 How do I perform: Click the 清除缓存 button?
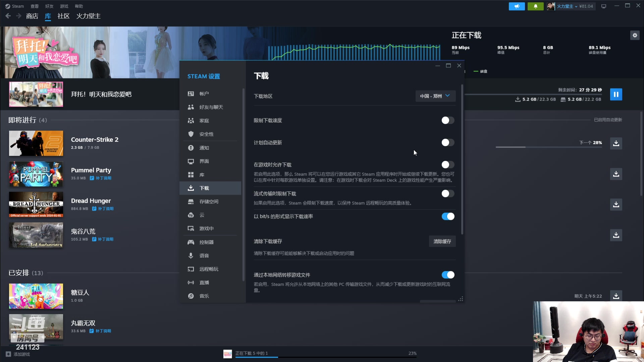pyautogui.click(x=442, y=241)
